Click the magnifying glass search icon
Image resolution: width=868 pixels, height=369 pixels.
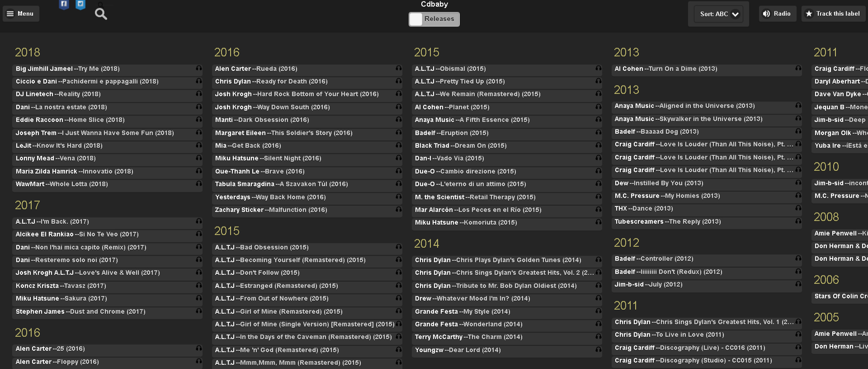[x=101, y=14]
